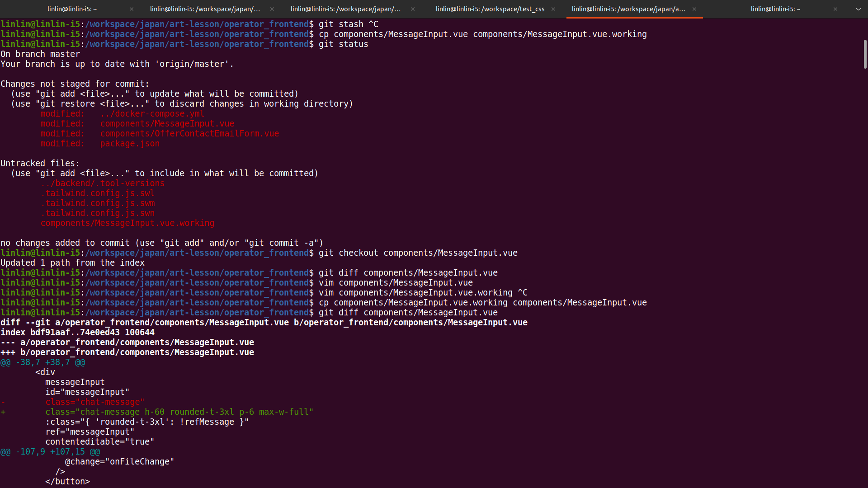Switch to the last home directory tab

[x=775, y=9]
